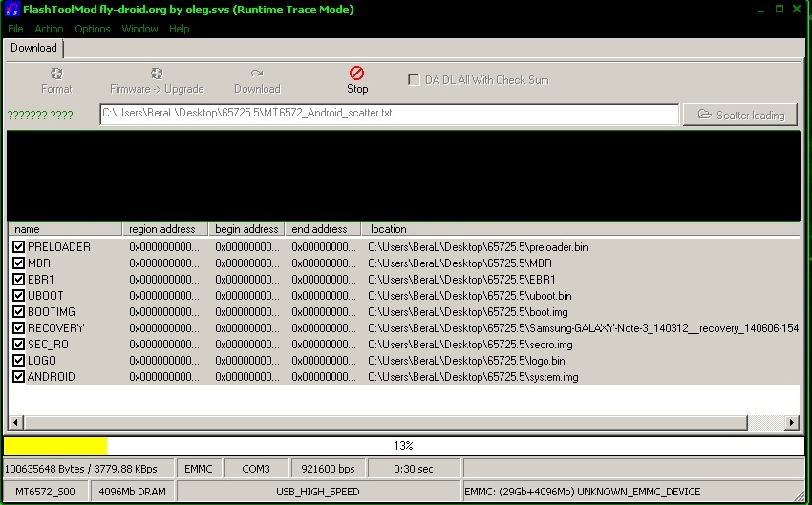Uncheck the ANDROID partition checkbox
This screenshot has height=505, width=812.
pos(19,377)
